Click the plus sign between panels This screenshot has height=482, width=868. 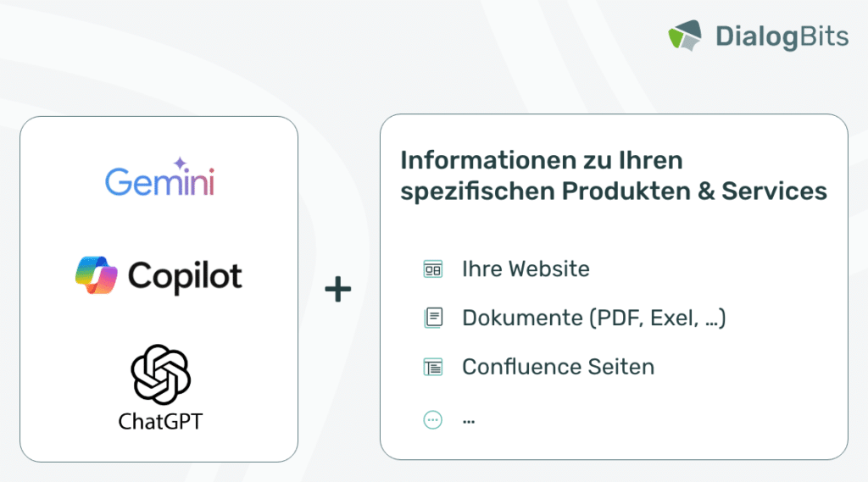337,290
